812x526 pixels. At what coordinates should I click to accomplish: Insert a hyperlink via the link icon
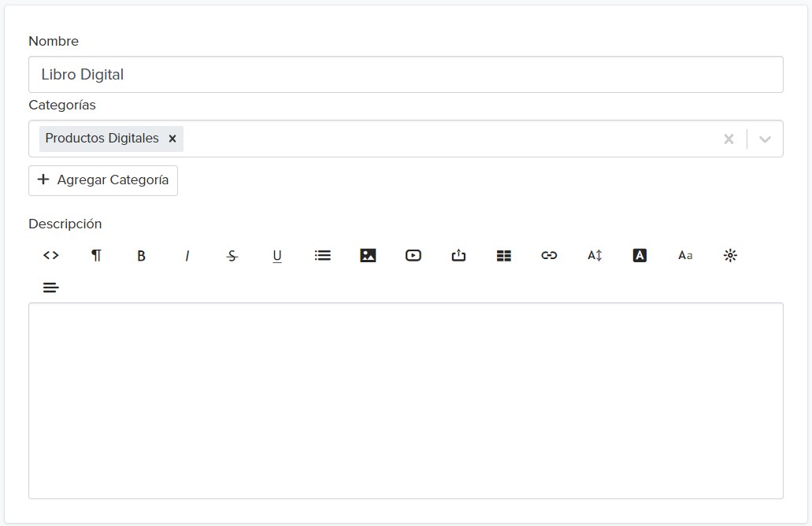549,255
